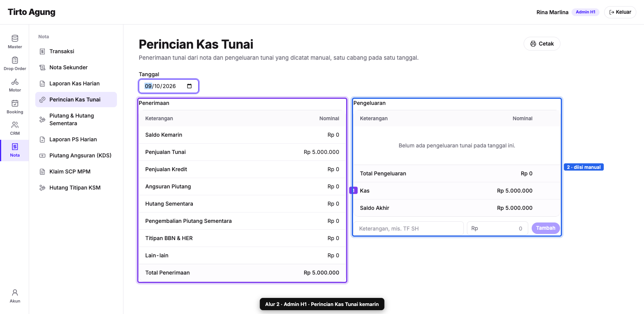Go to the Motor section icon
This screenshot has height=314, width=644.
click(15, 82)
